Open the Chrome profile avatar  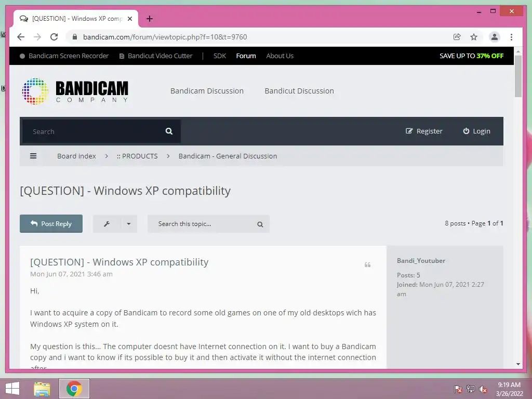[x=495, y=37]
